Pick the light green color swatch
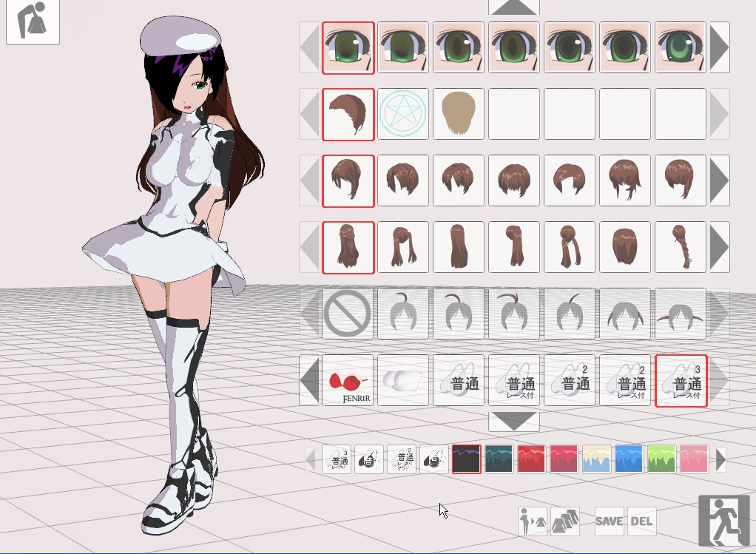 point(662,459)
